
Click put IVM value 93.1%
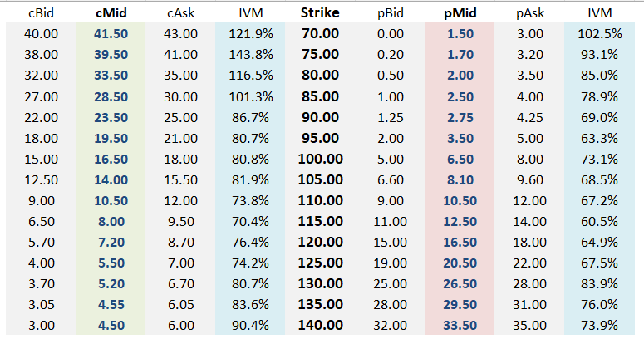point(600,55)
